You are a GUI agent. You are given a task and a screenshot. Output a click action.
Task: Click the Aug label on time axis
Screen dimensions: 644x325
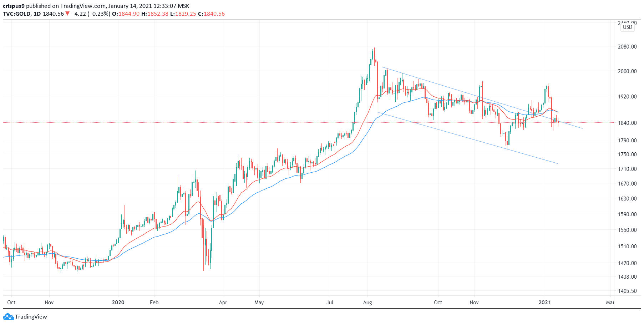(367, 303)
